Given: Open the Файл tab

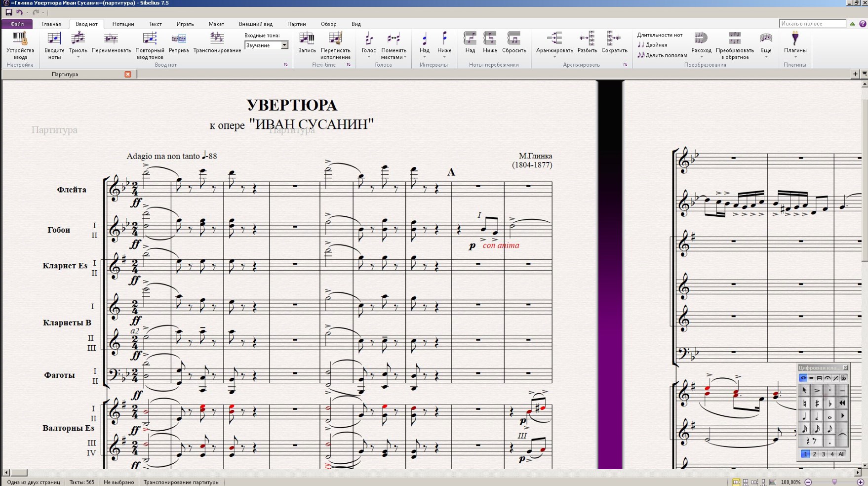Looking at the screenshot, I should pyautogui.click(x=17, y=24).
